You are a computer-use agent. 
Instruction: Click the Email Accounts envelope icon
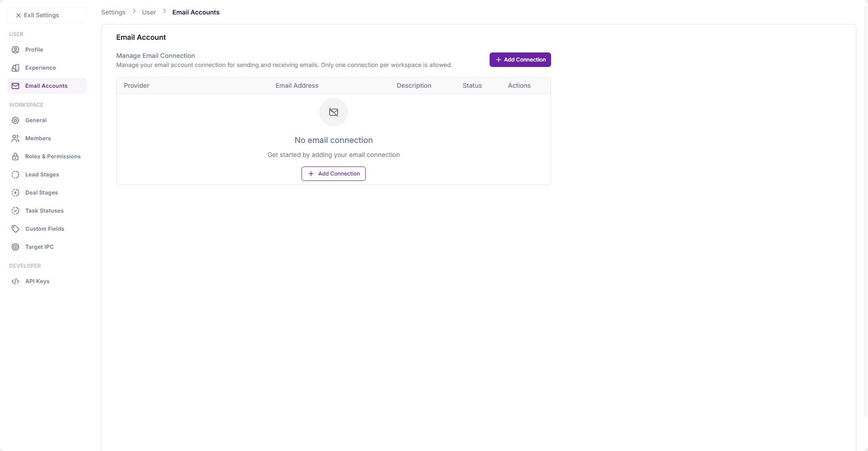(15, 86)
